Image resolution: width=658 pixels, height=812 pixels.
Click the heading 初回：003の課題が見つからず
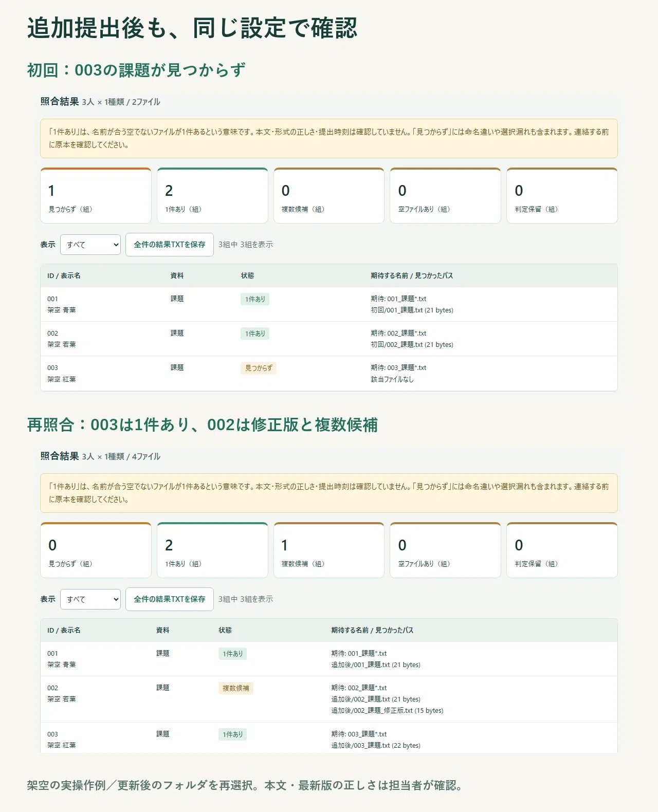pos(136,70)
